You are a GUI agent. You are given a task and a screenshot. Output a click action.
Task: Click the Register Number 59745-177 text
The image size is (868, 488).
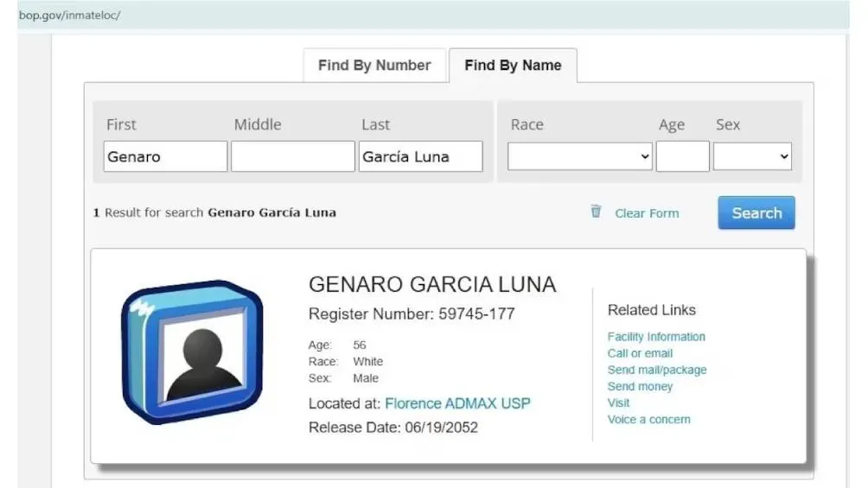click(x=412, y=314)
